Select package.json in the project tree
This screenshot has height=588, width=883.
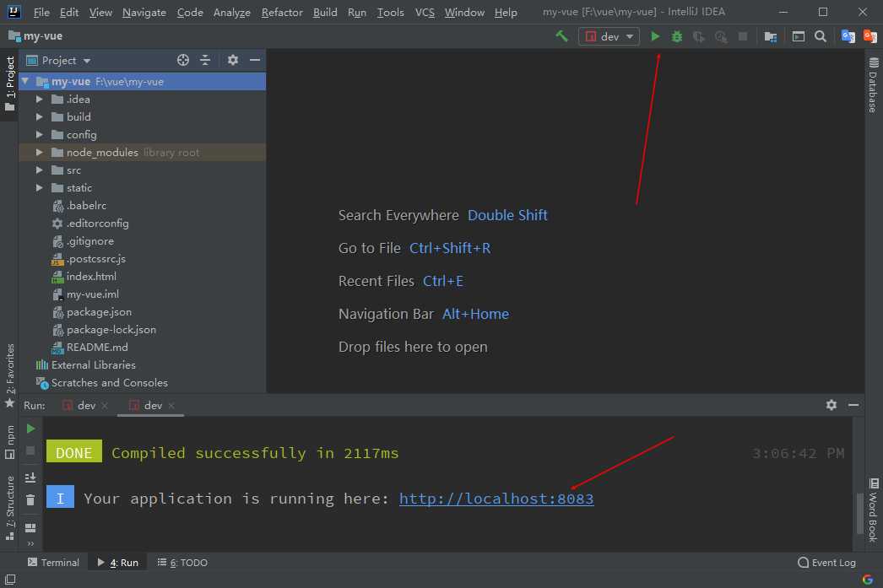(x=99, y=312)
